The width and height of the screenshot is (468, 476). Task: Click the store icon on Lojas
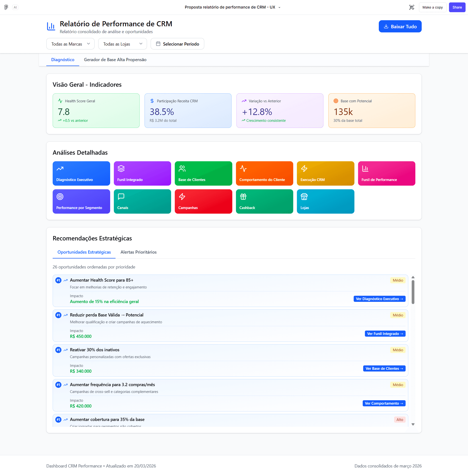[x=304, y=197]
